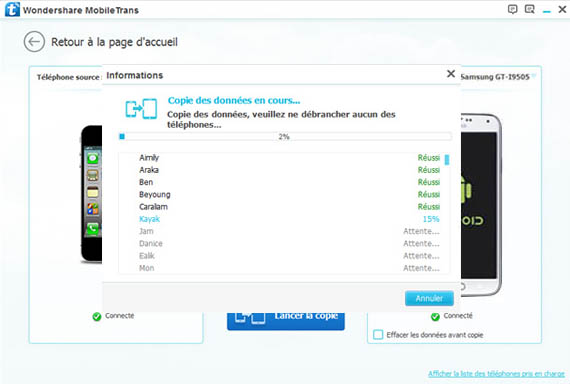This screenshot has height=384, width=570.
Task: Open Afficher la liste des téléphones link
Action: (x=496, y=374)
